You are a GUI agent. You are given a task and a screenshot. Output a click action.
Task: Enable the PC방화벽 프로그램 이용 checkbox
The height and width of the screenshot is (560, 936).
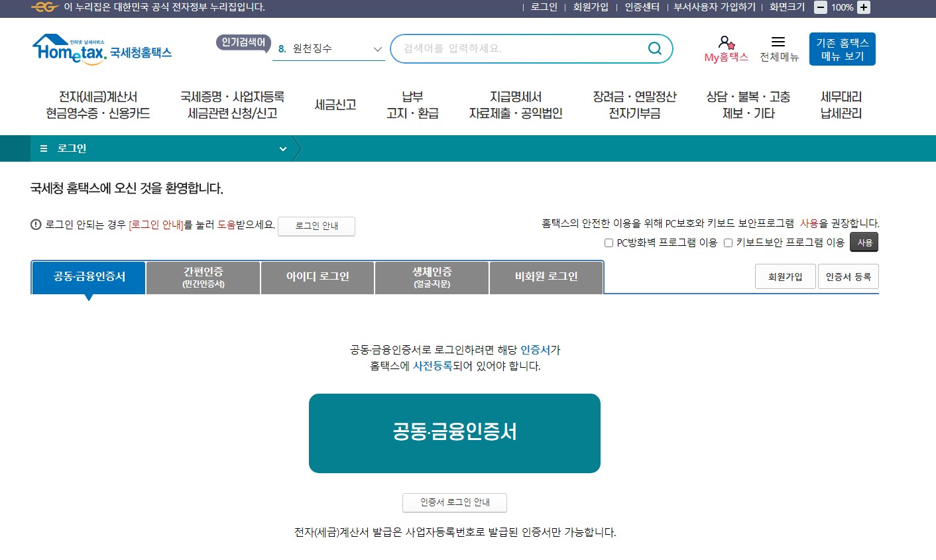tap(609, 243)
